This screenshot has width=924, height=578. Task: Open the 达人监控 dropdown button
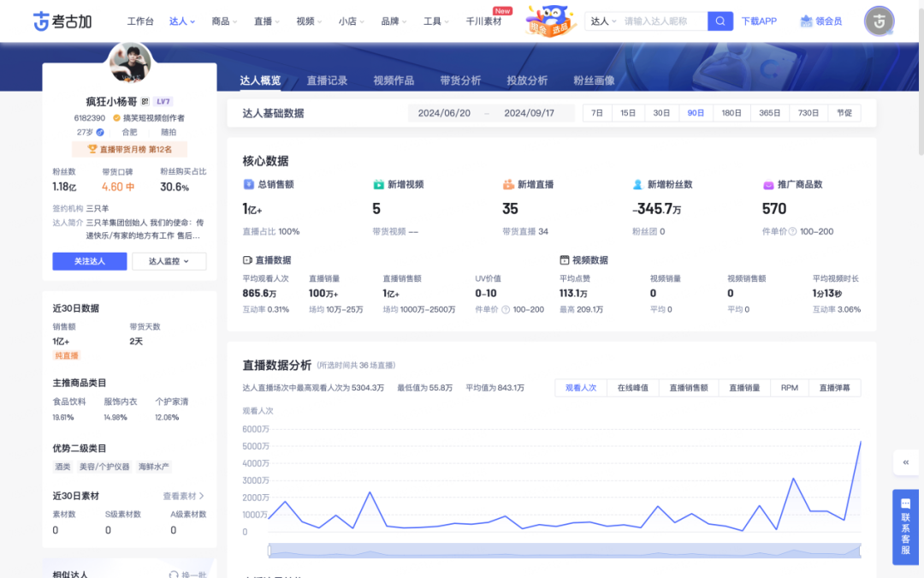coord(169,261)
